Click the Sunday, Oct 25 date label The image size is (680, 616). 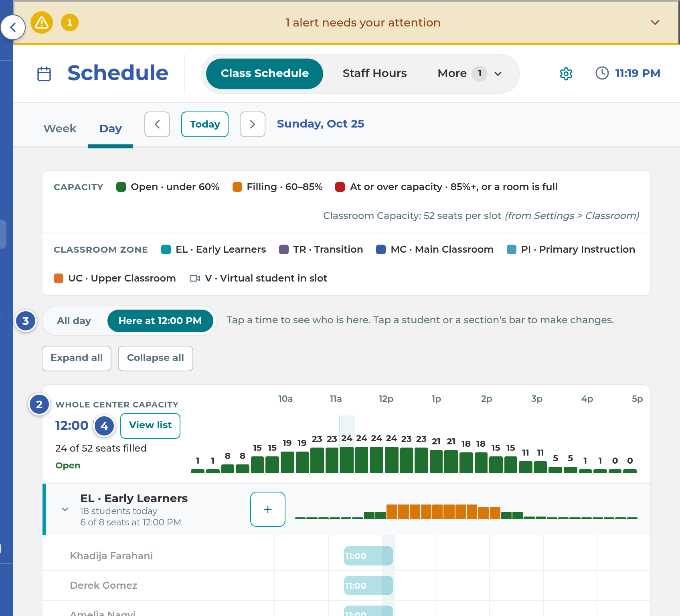(x=320, y=124)
